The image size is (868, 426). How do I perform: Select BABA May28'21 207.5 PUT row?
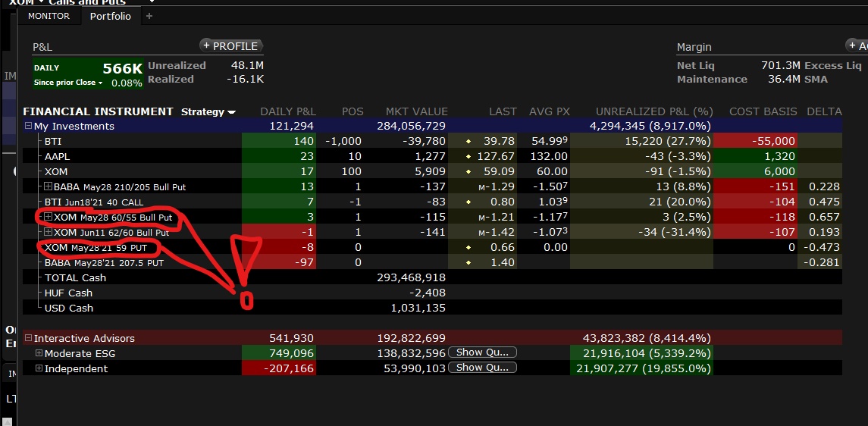tap(432, 262)
